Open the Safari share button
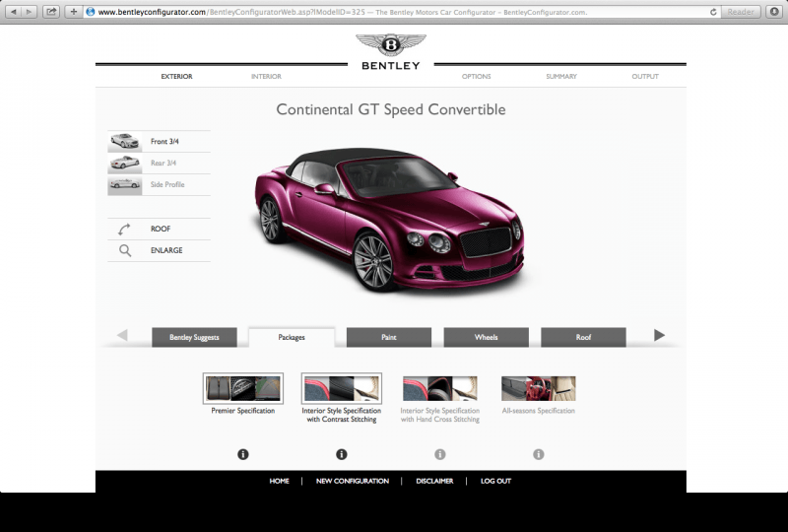The width and height of the screenshot is (788, 532). [51, 12]
